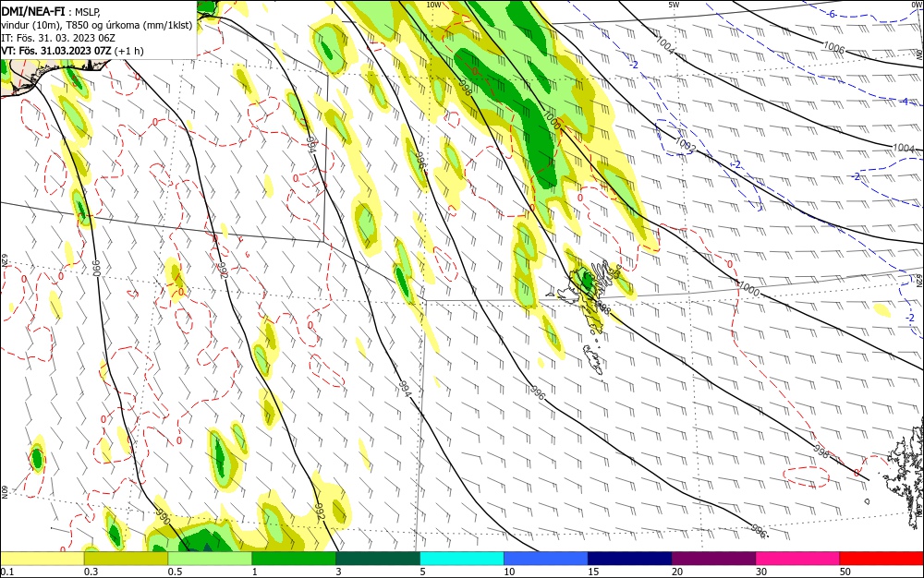Click the "-4" isotherm label
Image resolution: width=924 pixels, height=578 pixels.
coord(905,102)
